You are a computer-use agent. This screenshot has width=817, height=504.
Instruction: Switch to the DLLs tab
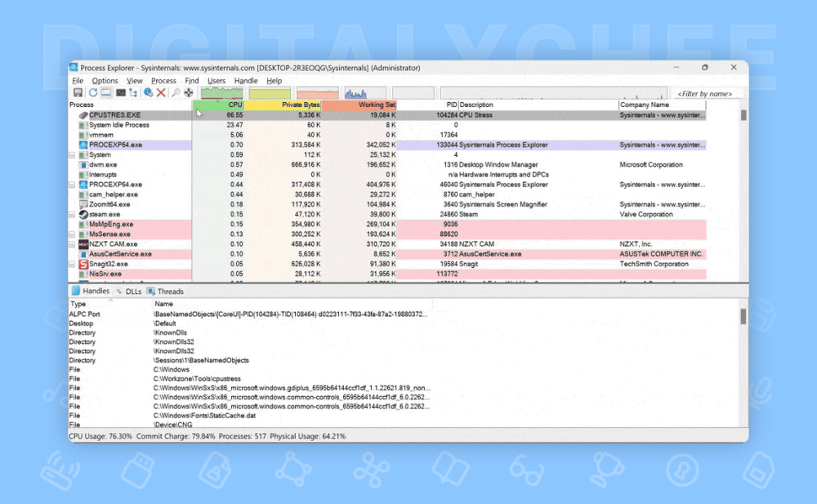pos(129,292)
